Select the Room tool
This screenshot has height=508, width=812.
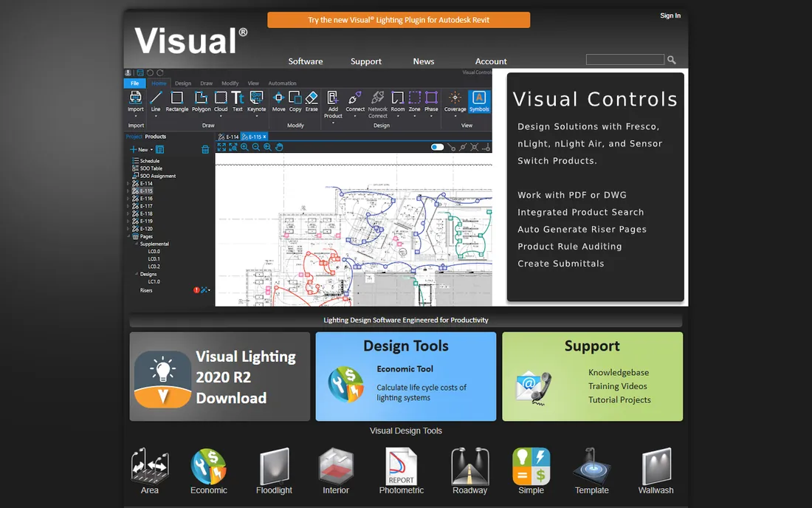pos(398,102)
